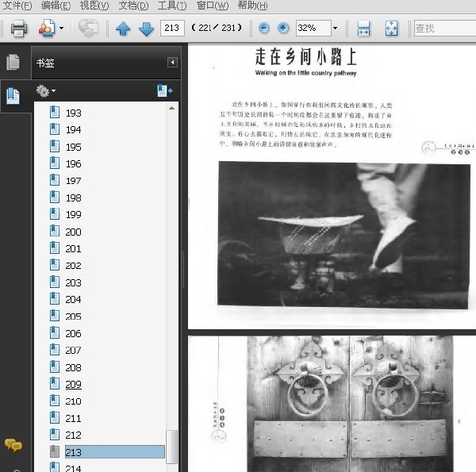Click bookmark icon beside 198
This screenshot has width=476, height=472.
[55, 197]
